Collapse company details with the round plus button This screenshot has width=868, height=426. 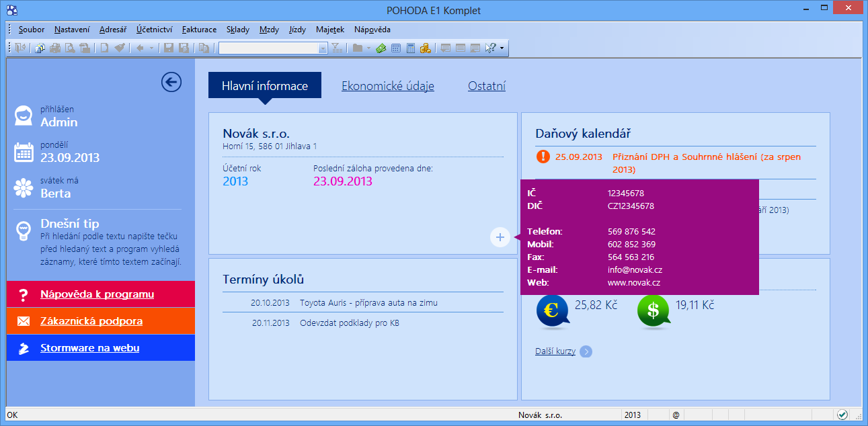(500, 237)
